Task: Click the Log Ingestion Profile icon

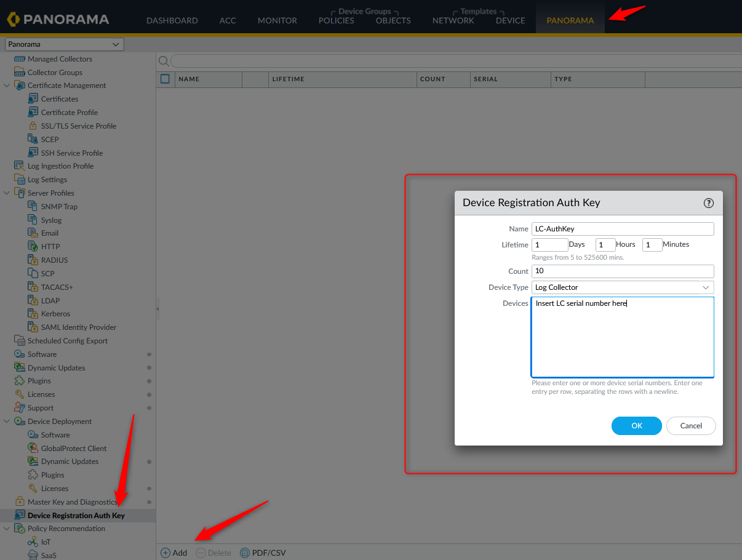Action: pos(20,166)
